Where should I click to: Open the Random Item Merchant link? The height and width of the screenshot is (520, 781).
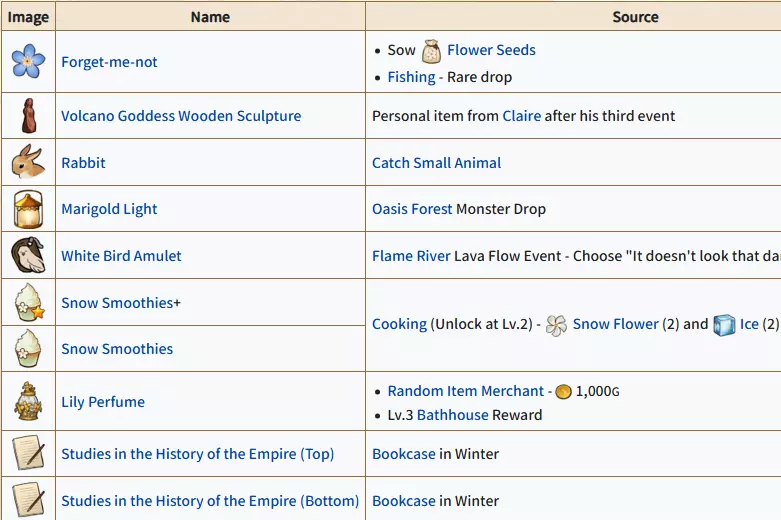(x=466, y=391)
